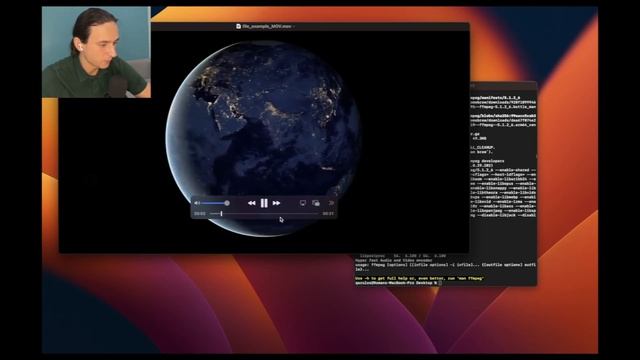The height and width of the screenshot is (360, 640).
Task: Click the webcam overlay thumbnail
Action: pos(96,52)
